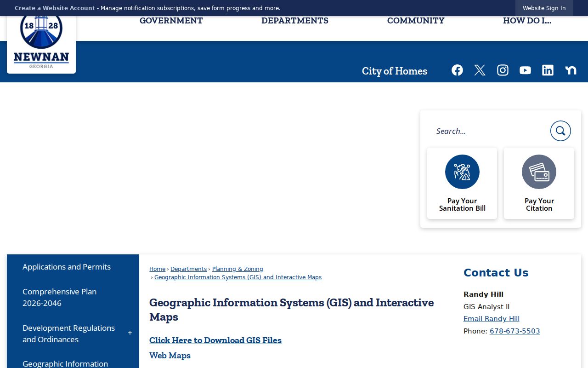Open the X (Twitter) social icon
This screenshot has width=588, height=368.
click(x=480, y=70)
